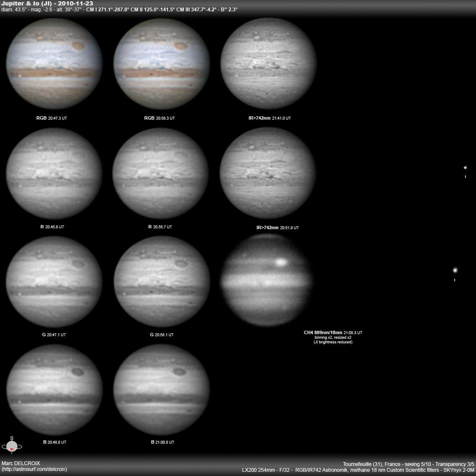
Task: Select the IR>742nm 21:41.0 UT Jupiter image
Action: [269, 63]
